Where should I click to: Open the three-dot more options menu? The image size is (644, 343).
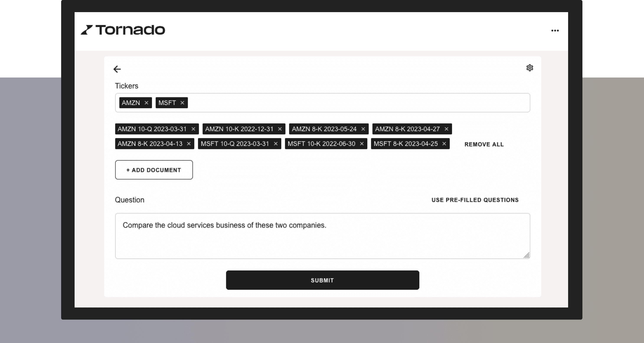point(555,31)
